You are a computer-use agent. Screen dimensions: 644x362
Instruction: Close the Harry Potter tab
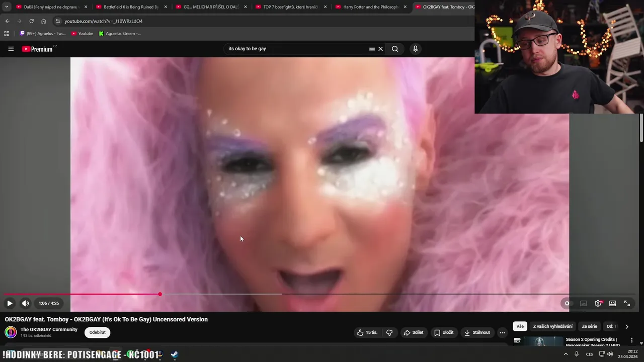pyautogui.click(x=405, y=7)
